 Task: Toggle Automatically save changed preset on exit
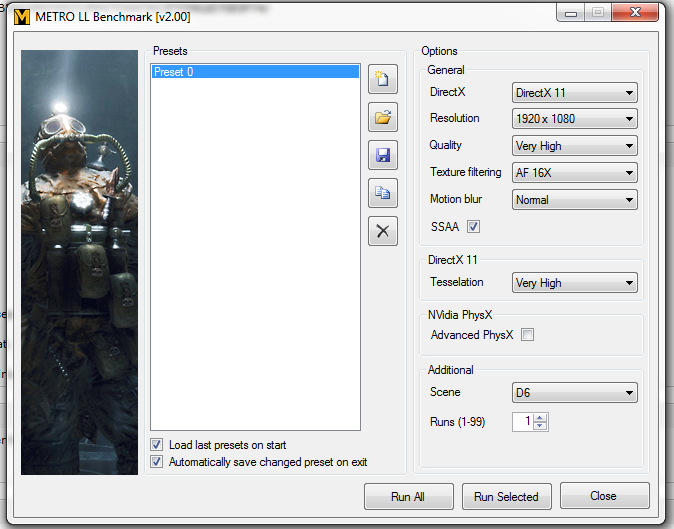click(156, 462)
